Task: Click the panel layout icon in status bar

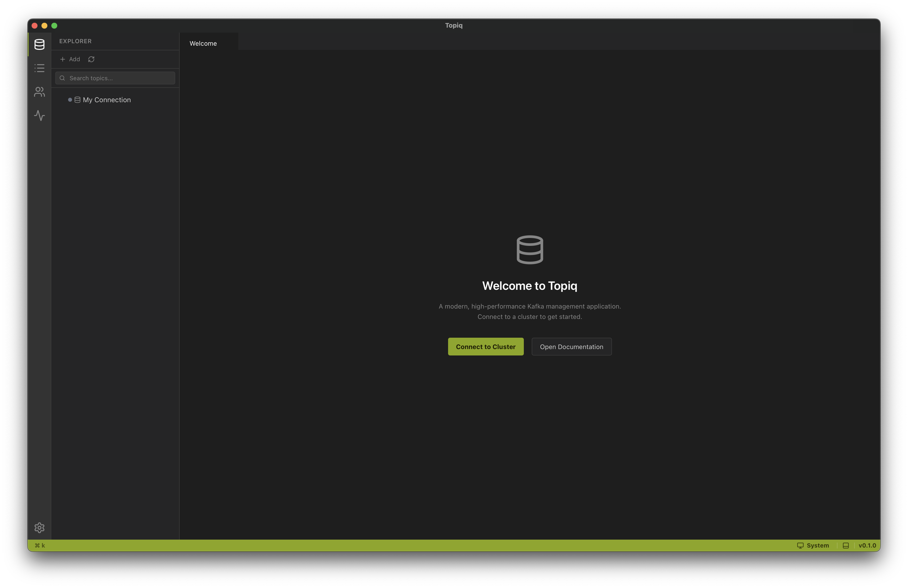Action: click(x=846, y=546)
